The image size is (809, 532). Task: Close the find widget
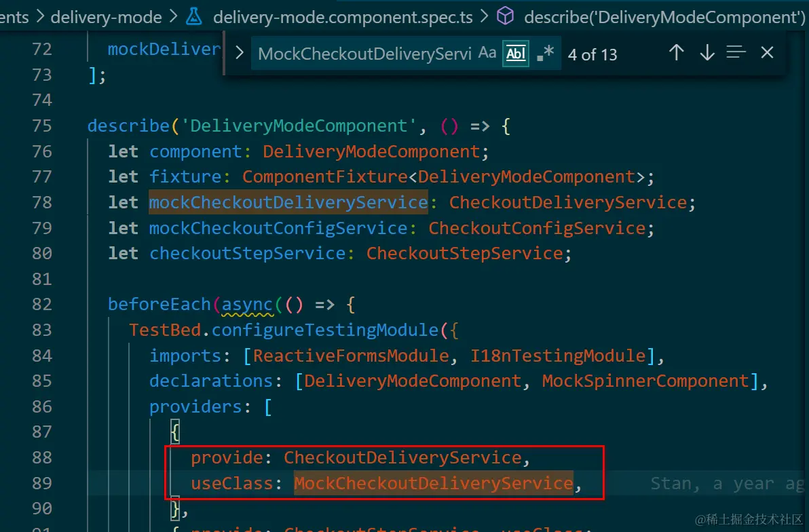767,52
